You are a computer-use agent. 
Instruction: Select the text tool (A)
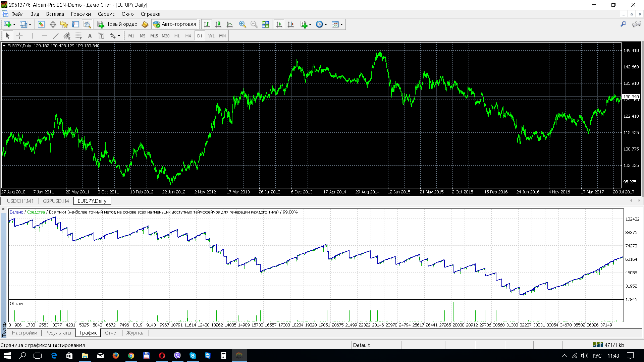pyautogui.click(x=90, y=36)
